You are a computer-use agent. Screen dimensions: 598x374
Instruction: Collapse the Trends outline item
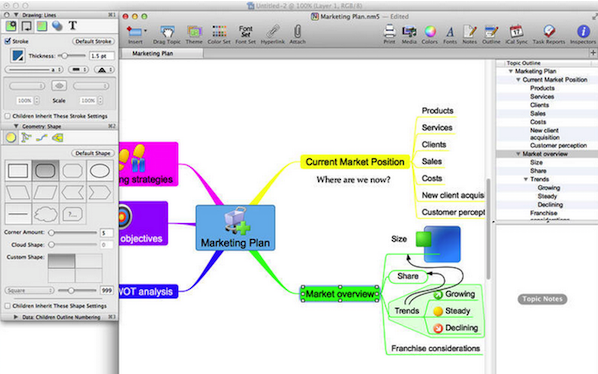click(x=526, y=179)
